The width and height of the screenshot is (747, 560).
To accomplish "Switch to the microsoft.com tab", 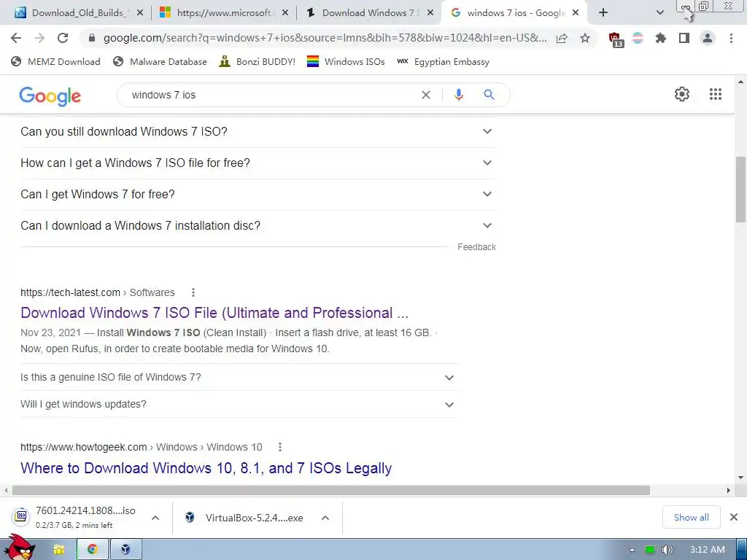I will point(224,13).
